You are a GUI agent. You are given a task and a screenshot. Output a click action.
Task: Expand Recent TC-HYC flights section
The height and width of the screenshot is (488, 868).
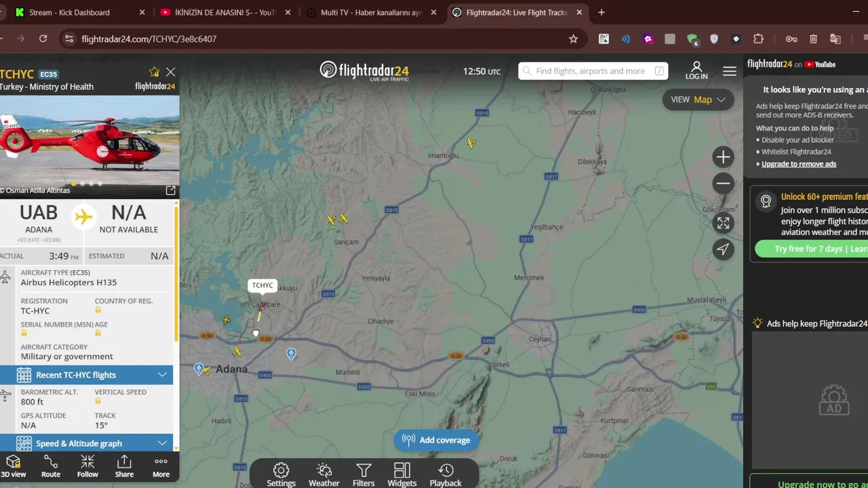(x=86, y=375)
